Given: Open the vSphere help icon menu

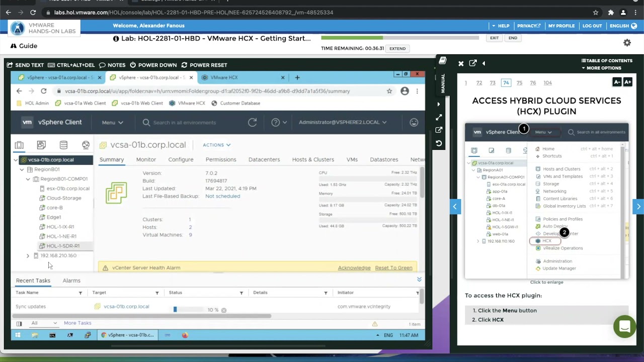Looking at the screenshot, I should pos(279,122).
